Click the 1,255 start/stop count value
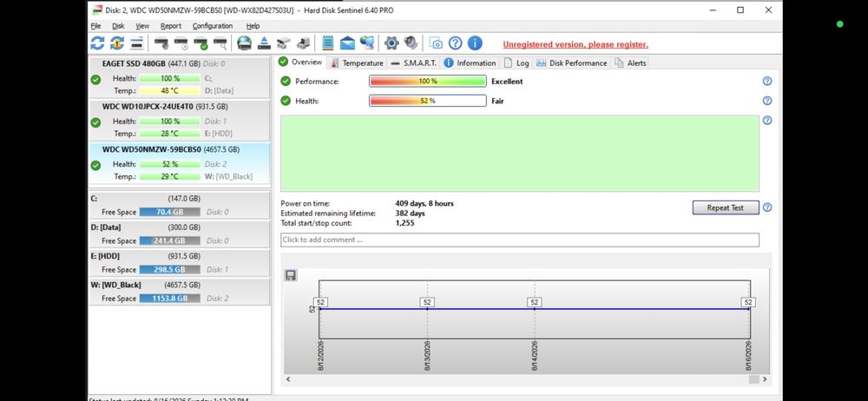This screenshot has height=401, width=868. click(404, 223)
